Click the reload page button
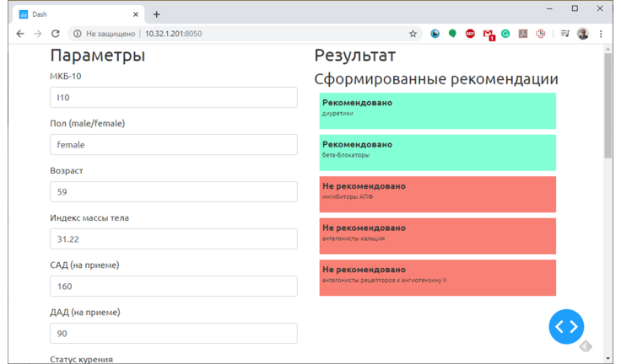Screen dimensions: 621x364 pos(56,34)
